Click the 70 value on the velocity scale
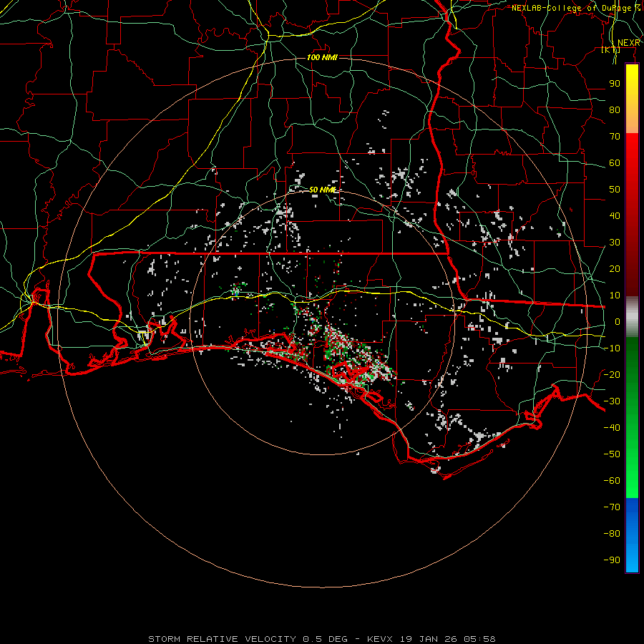The width and height of the screenshot is (644, 644). pyautogui.click(x=615, y=137)
